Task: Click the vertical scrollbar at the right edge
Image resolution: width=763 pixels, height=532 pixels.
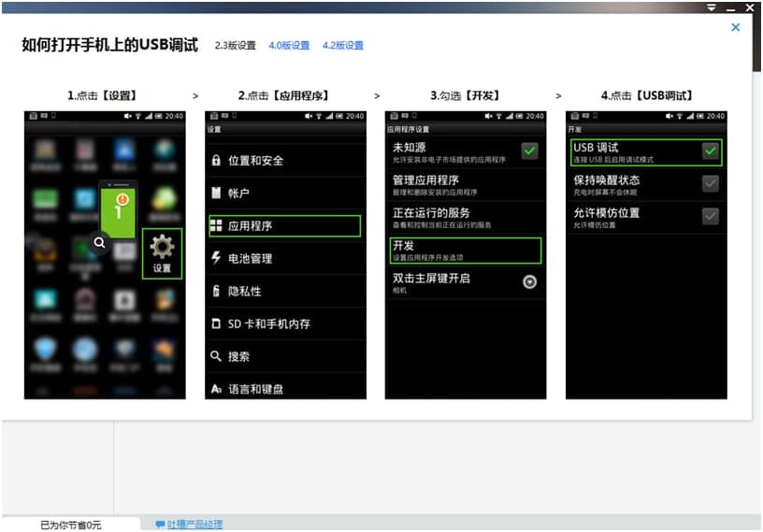Action: 756,41
